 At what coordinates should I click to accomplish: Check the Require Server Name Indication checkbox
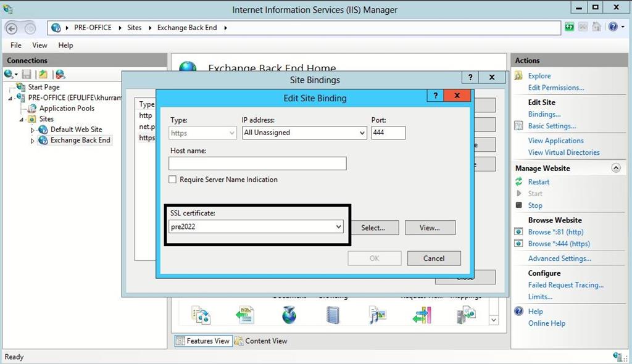click(x=172, y=180)
